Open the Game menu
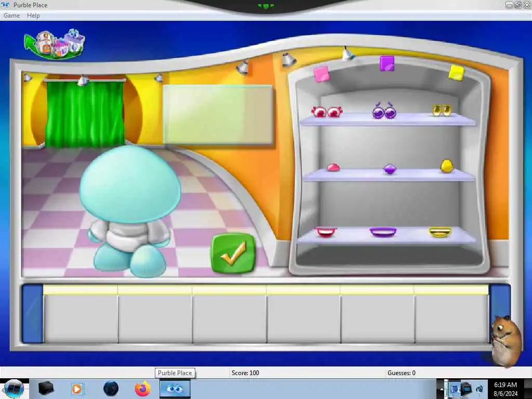The height and width of the screenshot is (399, 532). (x=11, y=16)
